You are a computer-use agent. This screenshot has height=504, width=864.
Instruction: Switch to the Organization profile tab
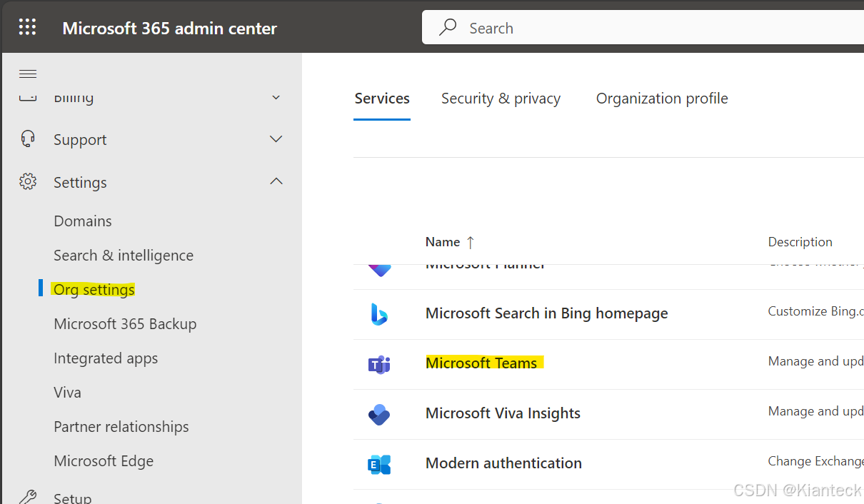pos(662,99)
